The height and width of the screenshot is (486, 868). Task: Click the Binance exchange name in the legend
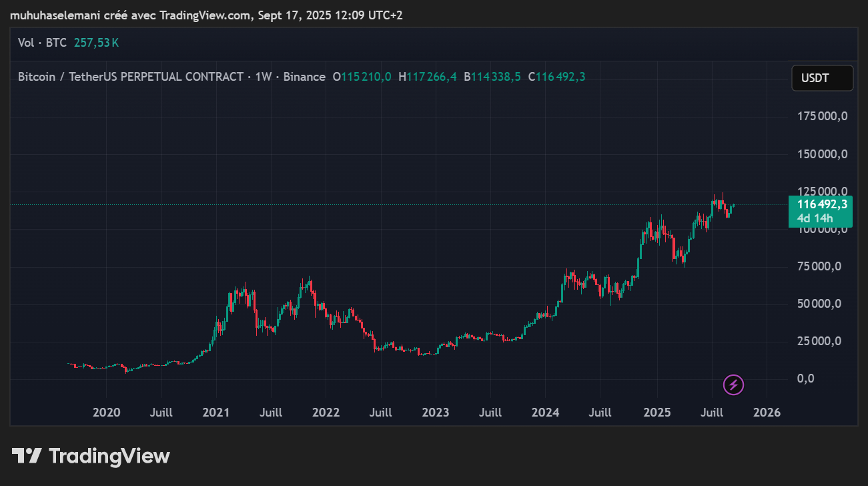point(305,76)
